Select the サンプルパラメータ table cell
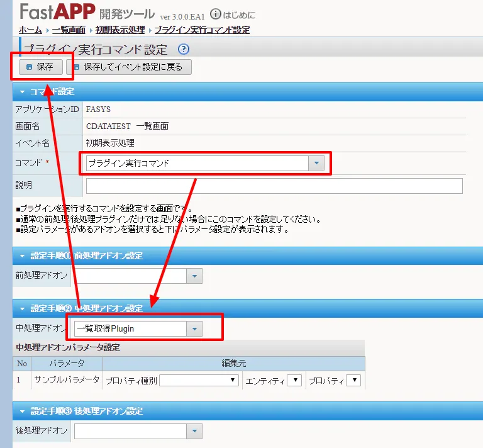The height and width of the screenshot is (448, 483). (x=67, y=380)
